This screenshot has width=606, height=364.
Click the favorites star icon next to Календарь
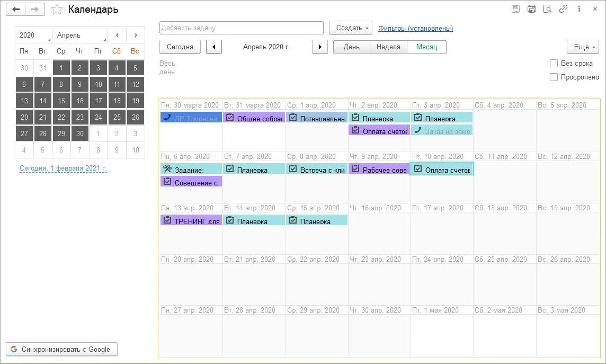point(57,10)
